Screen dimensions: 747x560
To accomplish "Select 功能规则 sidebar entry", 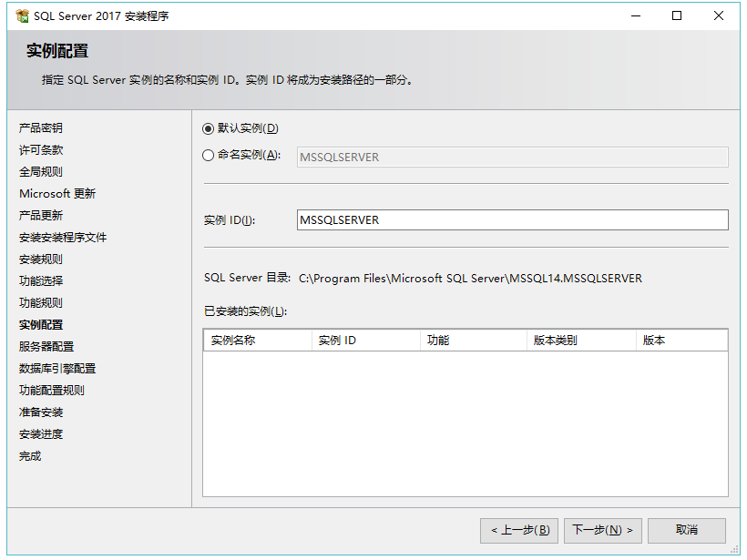I will click(41, 303).
